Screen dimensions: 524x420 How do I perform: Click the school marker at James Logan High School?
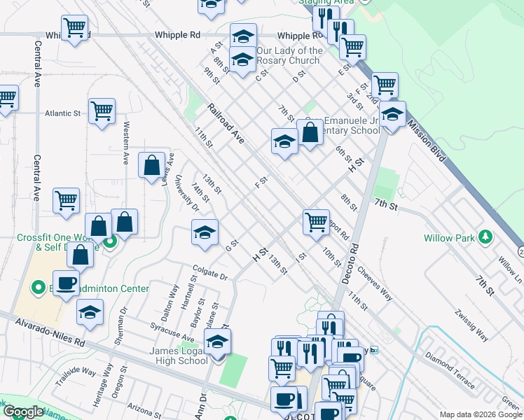pos(217,342)
